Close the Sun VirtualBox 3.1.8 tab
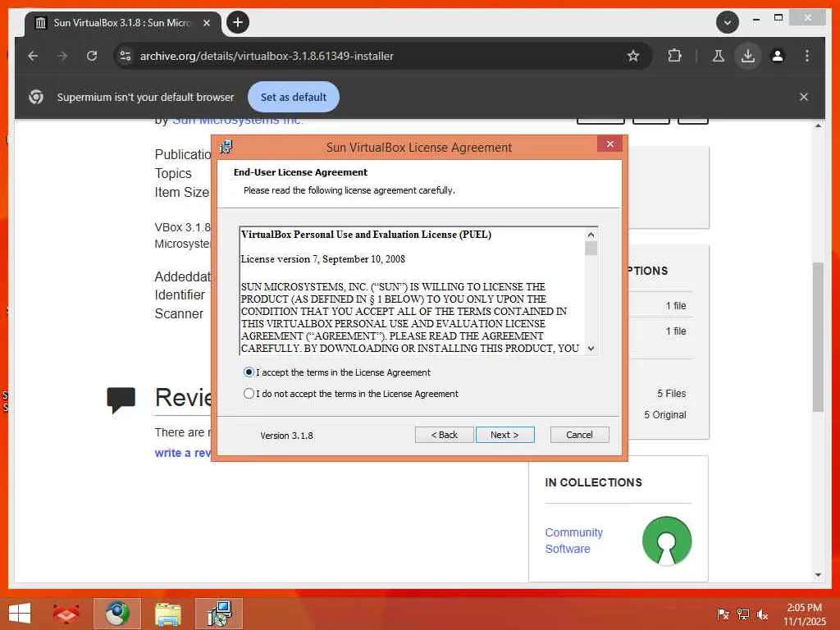 coord(206,23)
